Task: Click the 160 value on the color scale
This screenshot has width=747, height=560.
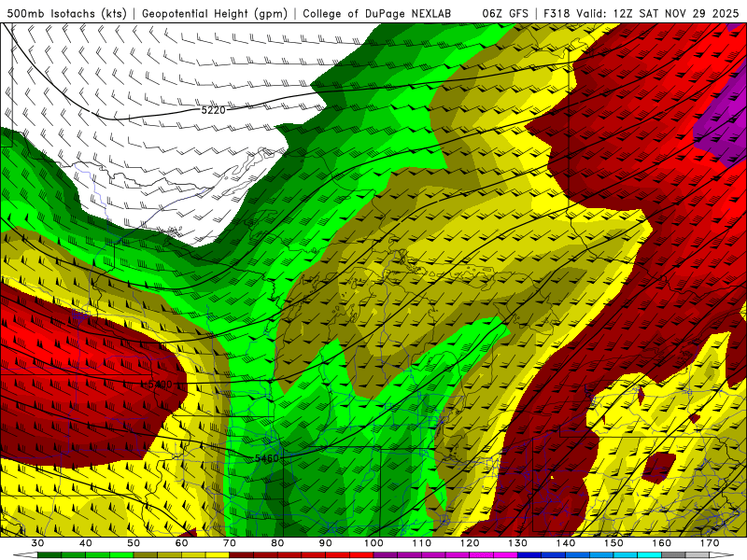Action: pos(662,543)
